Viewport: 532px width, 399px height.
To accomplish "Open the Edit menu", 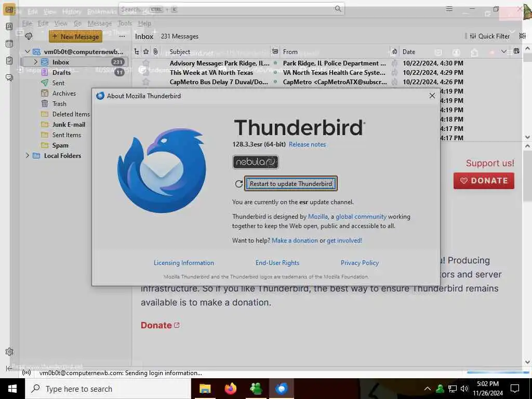I will point(43,23).
